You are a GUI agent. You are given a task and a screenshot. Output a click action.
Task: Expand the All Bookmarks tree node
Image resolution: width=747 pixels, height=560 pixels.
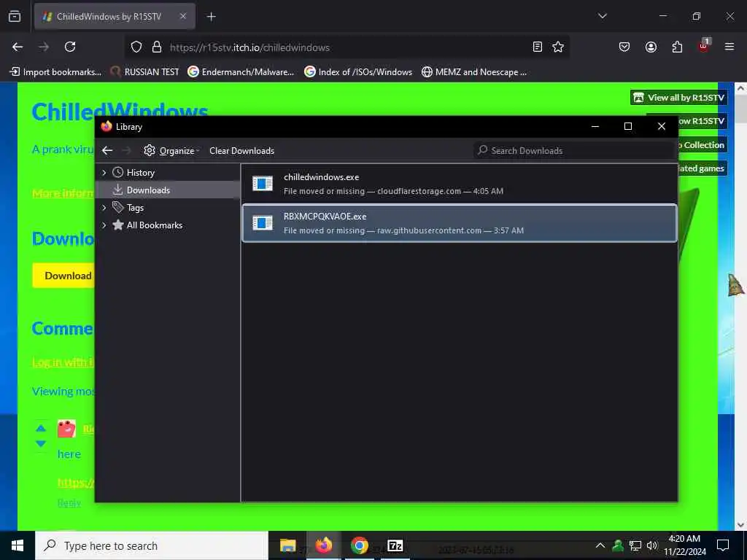point(104,225)
